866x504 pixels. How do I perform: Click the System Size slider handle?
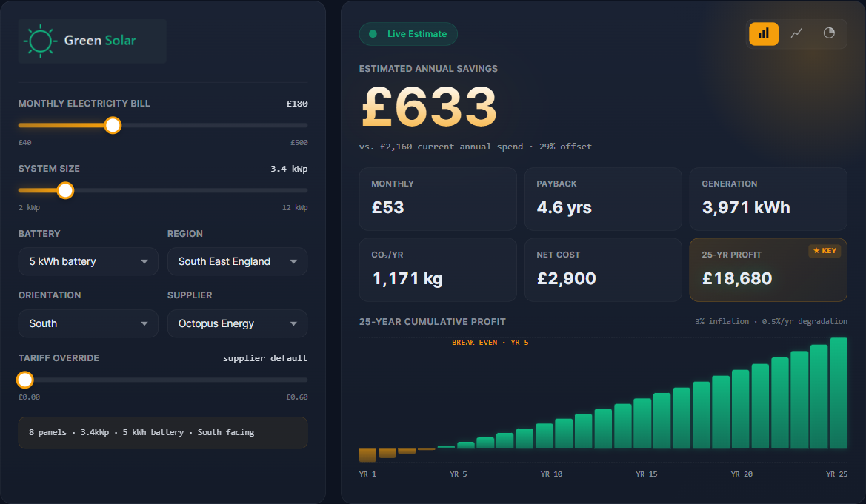pos(65,190)
